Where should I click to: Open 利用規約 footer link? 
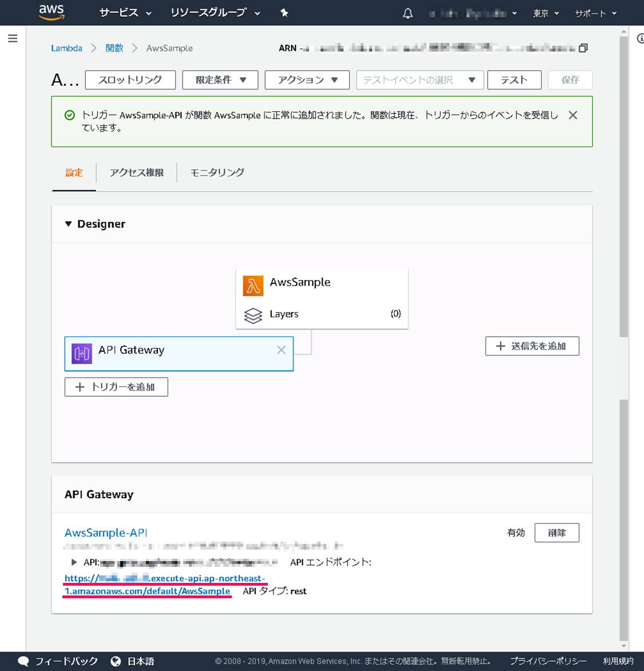click(x=618, y=661)
